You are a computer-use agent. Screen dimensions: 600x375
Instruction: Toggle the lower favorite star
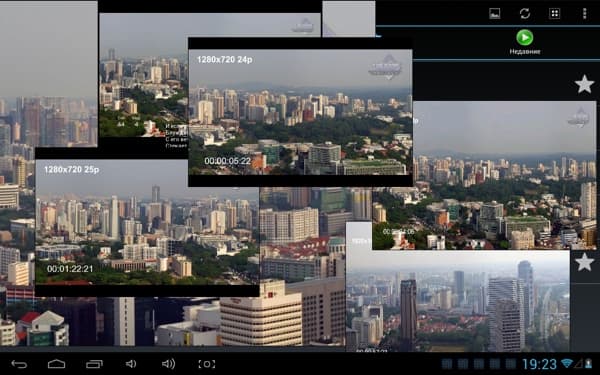click(x=584, y=262)
